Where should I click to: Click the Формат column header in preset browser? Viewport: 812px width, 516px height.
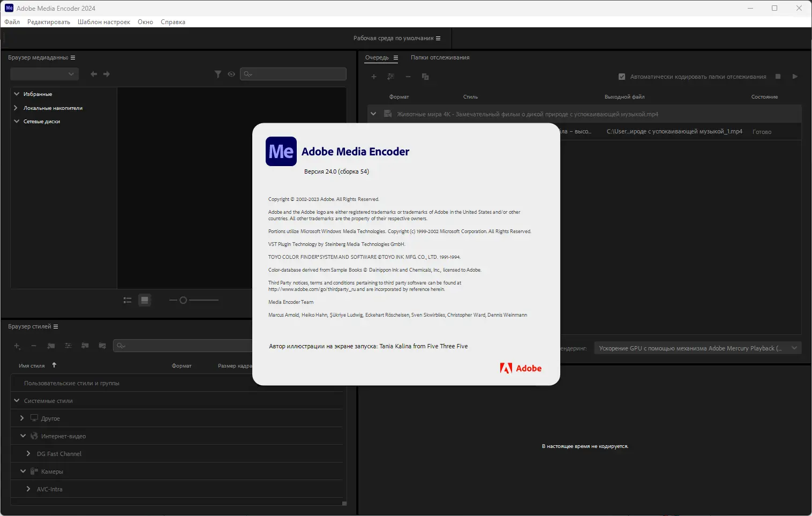[182, 366]
